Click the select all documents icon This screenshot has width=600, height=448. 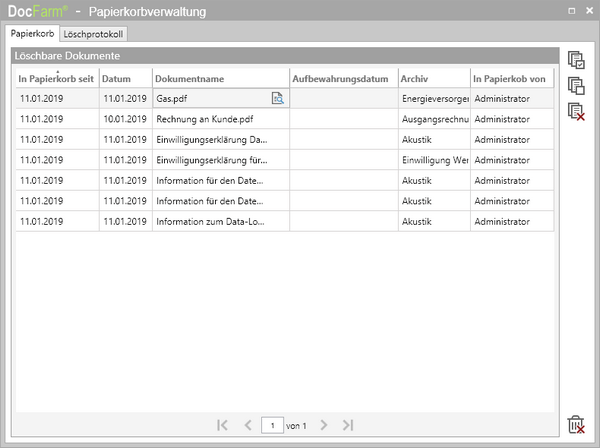(x=575, y=60)
